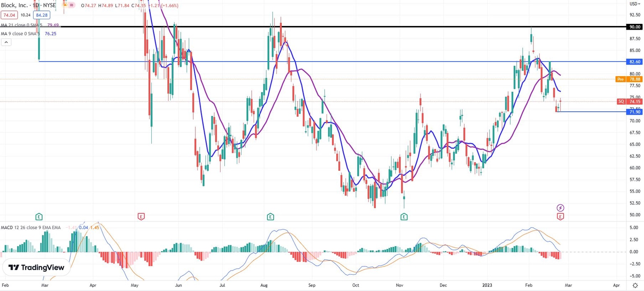Click the green earnings marker near August
Screen dimensions: 644x291
(270, 216)
